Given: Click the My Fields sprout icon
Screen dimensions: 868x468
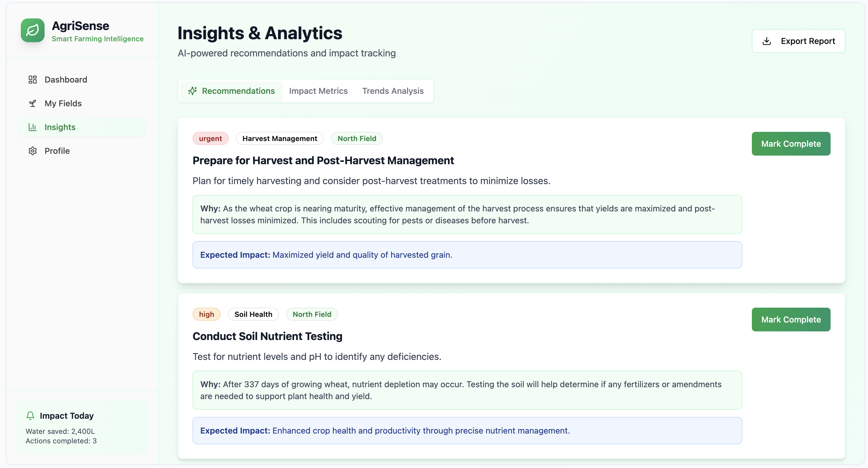Looking at the screenshot, I should point(33,103).
